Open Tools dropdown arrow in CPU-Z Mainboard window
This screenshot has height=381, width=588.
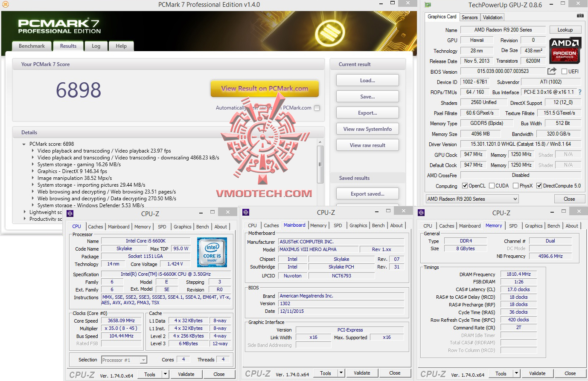(x=341, y=373)
